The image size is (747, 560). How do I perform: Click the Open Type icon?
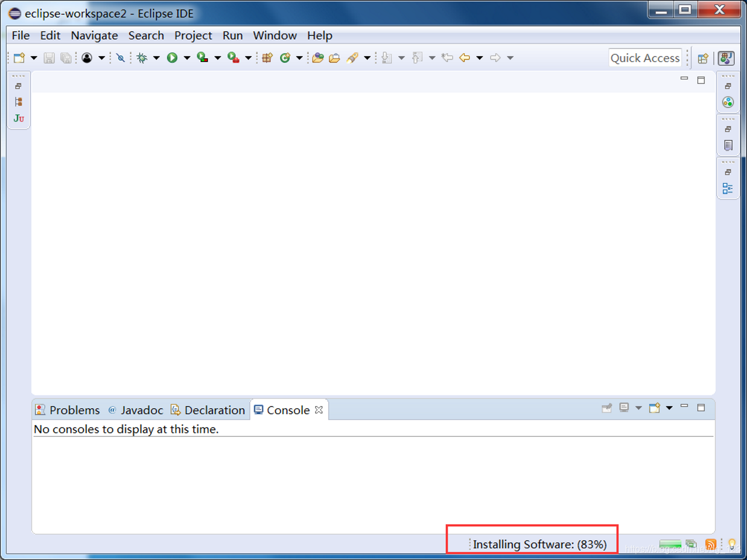318,58
